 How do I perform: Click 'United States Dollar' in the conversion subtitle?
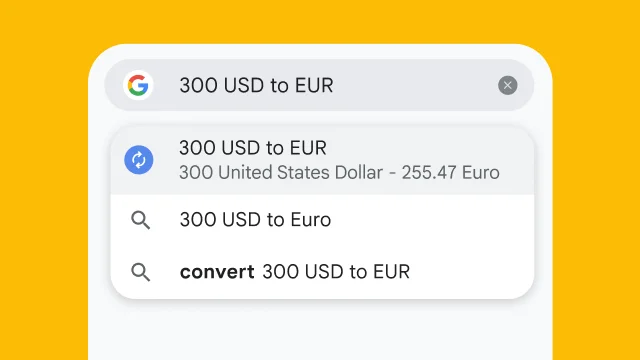[300, 172]
